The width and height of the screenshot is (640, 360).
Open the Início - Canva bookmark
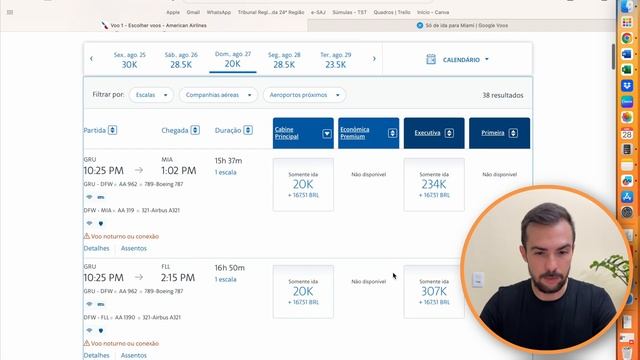tap(433, 12)
